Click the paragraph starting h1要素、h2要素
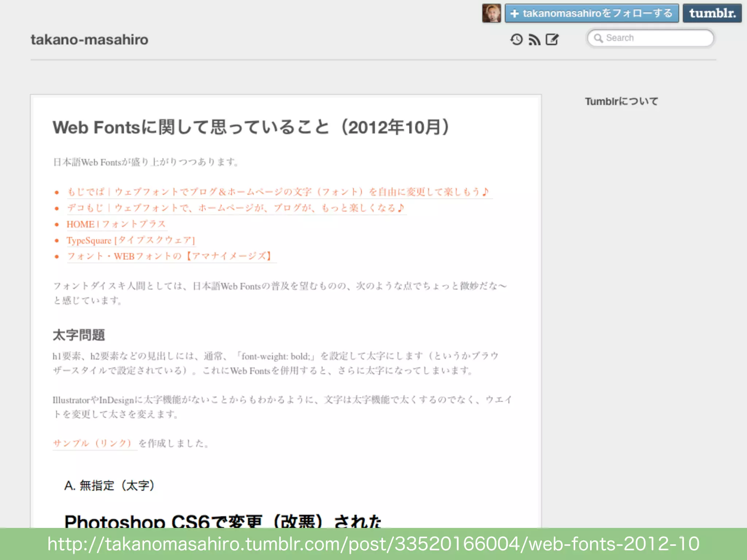 (x=275, y=363)
